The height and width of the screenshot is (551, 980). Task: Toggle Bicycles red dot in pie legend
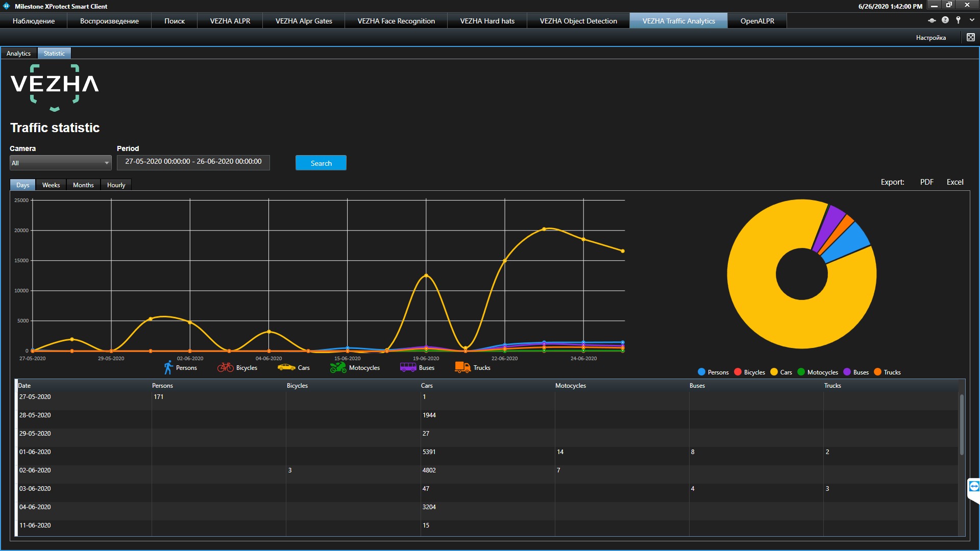coord(738,372)
